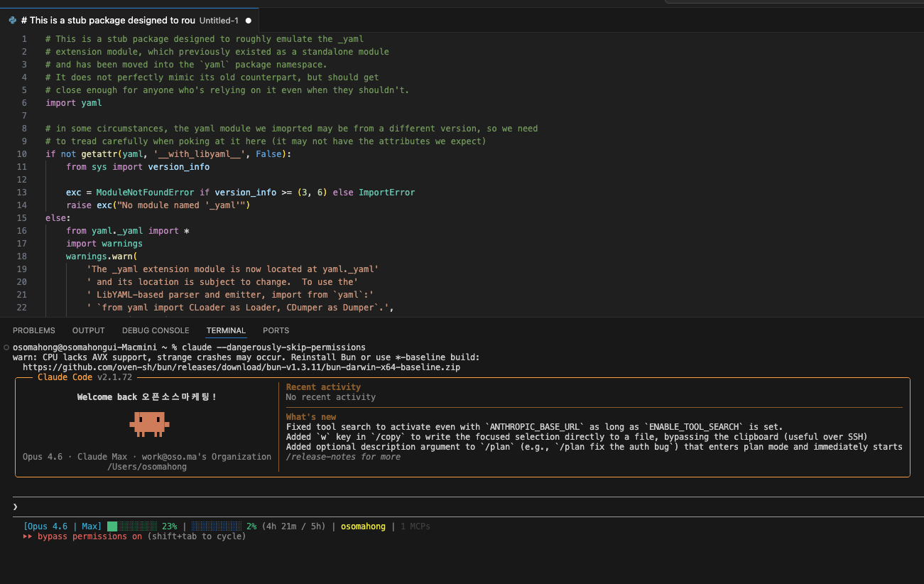
Task: Click the chevron prompt symbol in Claude input
Action: point(15,507)
